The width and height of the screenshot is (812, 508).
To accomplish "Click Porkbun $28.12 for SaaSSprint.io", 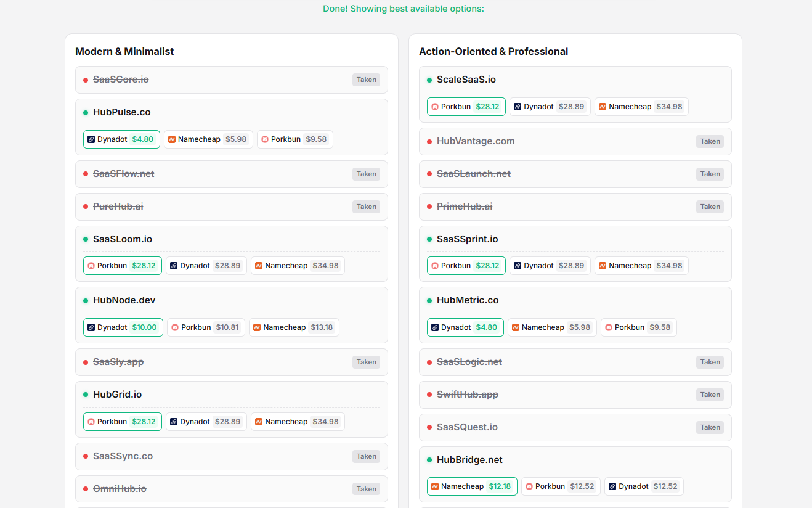I will point(466,266).
